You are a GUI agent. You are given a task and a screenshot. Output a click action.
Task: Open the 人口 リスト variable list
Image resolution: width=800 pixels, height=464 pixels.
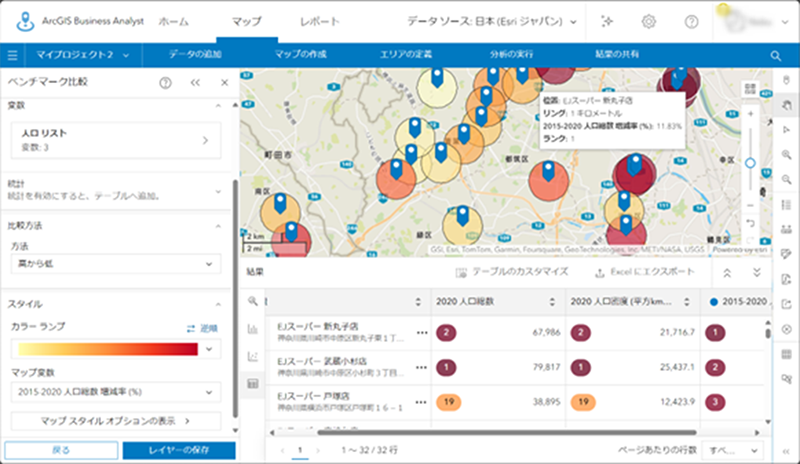(x=116, y=140)
